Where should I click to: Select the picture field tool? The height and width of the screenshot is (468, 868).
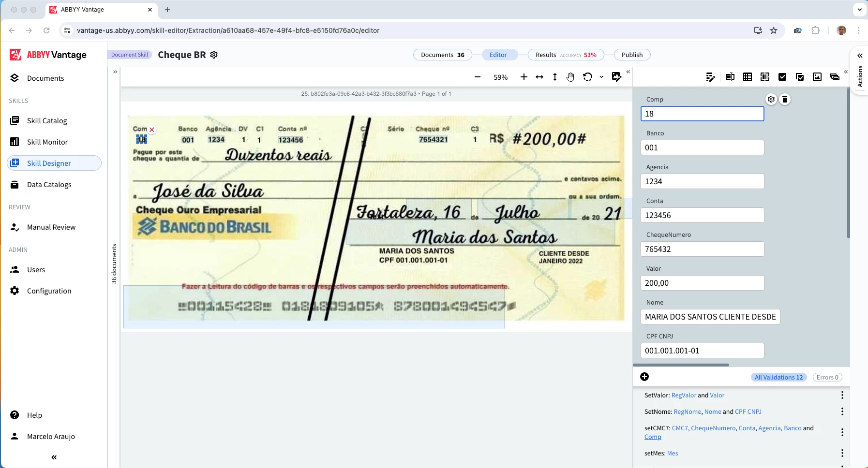pos(818,77)
